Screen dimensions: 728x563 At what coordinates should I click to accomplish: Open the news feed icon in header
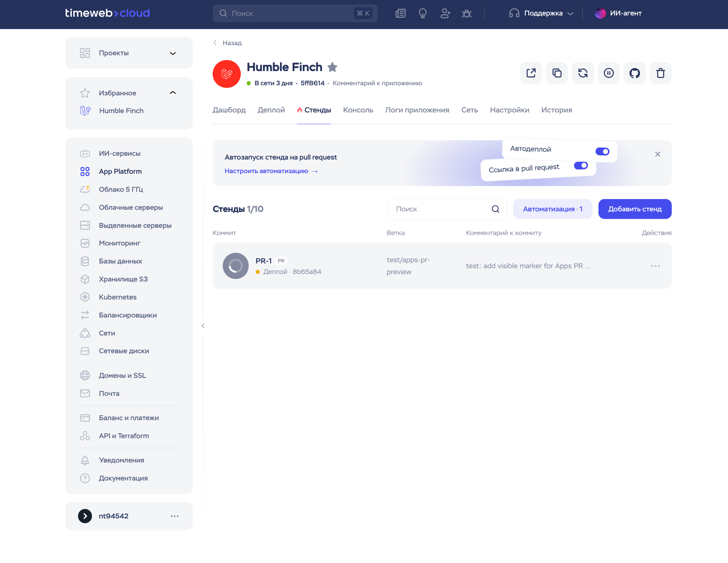[x=400, y=13]
